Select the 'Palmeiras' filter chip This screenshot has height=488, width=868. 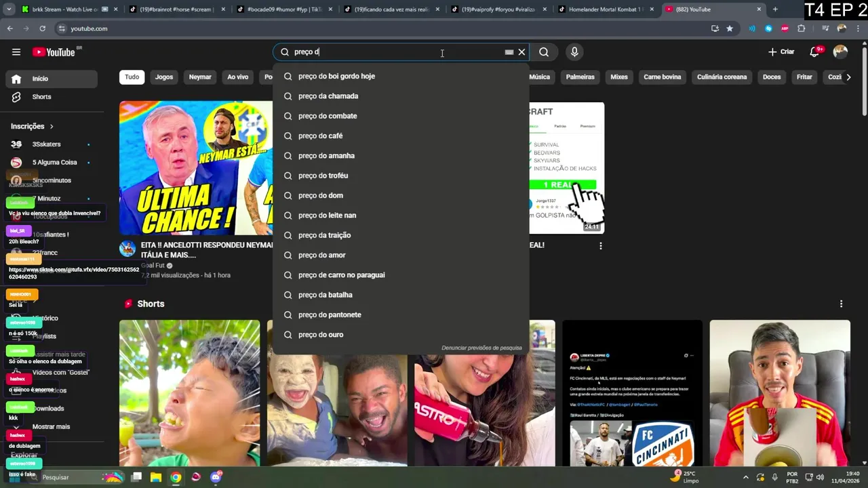pos(580,77)
